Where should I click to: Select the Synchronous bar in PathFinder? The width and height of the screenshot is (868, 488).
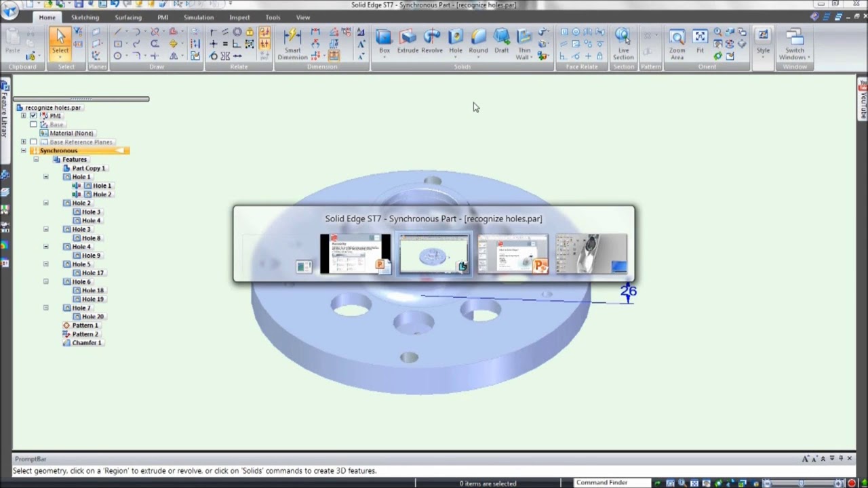click(x=79, y=150)
